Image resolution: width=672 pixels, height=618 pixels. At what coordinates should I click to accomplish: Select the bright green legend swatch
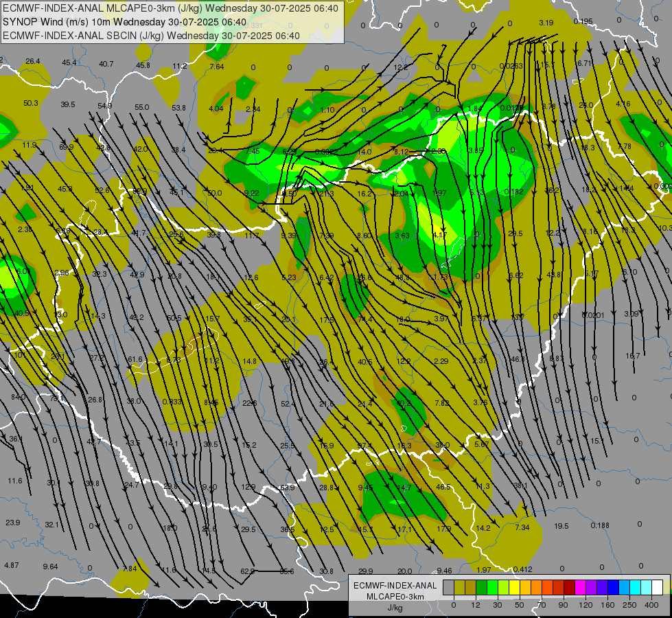492,587
